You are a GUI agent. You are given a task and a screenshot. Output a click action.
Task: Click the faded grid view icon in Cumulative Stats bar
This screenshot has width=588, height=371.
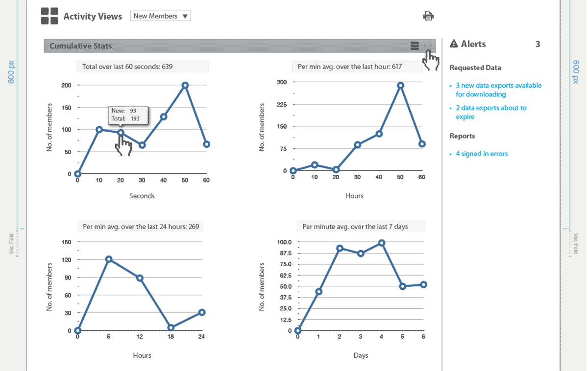click(x=428, y=46)
